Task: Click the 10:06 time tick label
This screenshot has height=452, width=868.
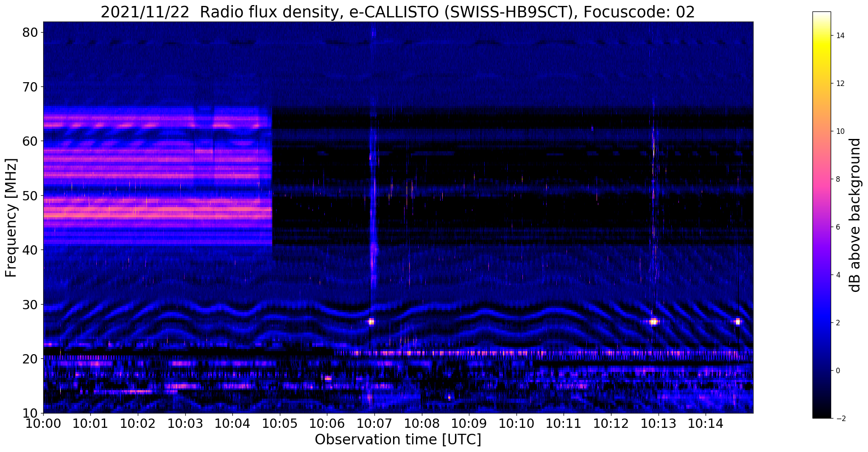Action: pos(327,424)
